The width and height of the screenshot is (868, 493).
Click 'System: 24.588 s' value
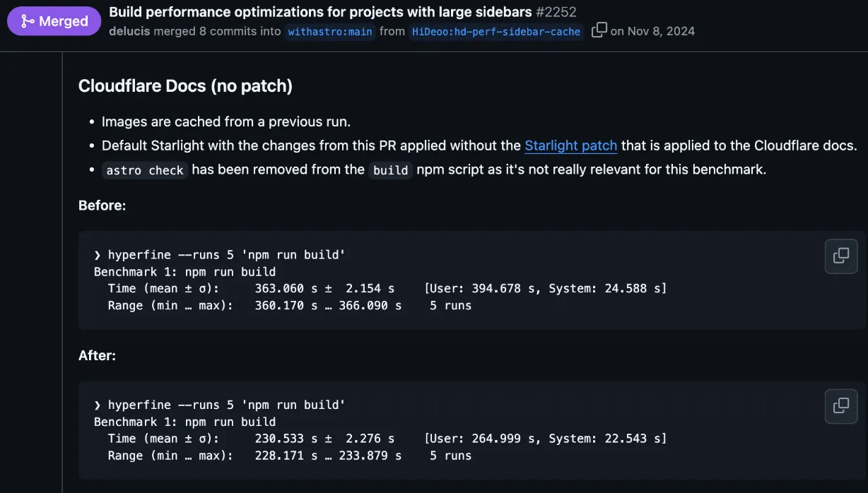coord(605,288)
